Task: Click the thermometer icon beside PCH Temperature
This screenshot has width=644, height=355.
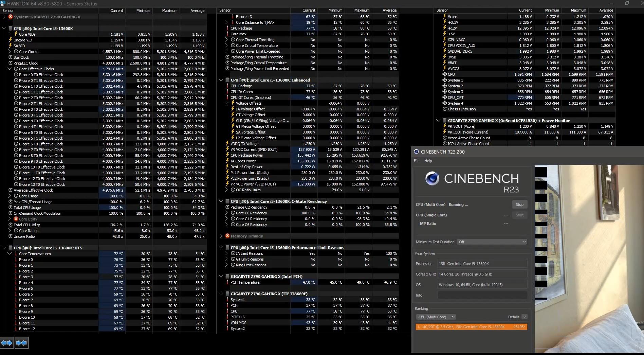Action: point(227,282)
